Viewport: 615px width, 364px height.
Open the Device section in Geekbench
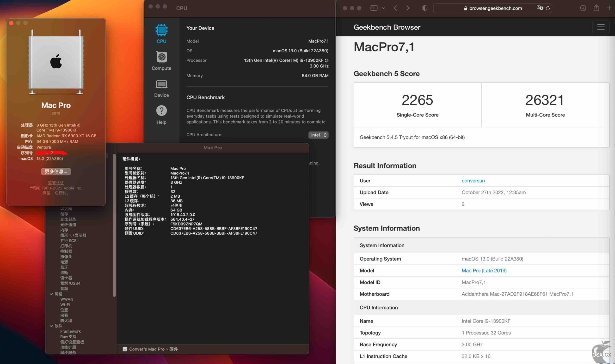(161, 88)
